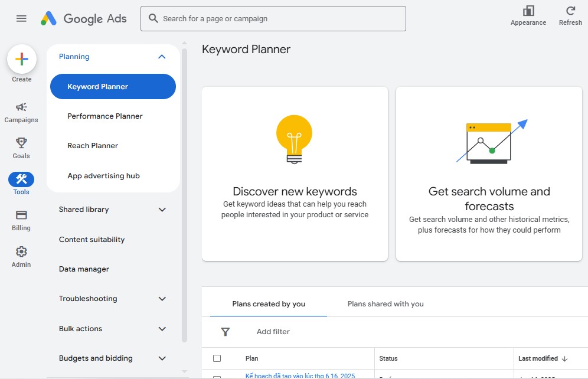Click the Keyword Planner page title
Screen dimensions: 588x379
(x=246, y=49)
